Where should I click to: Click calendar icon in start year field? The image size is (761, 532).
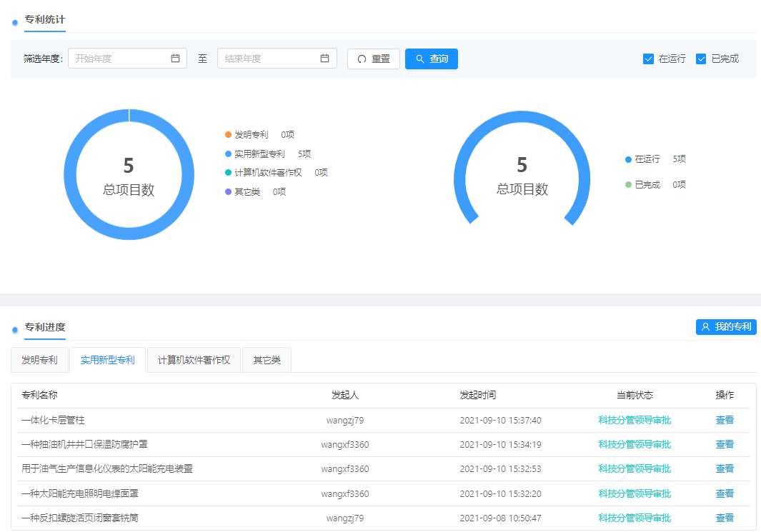175,59
